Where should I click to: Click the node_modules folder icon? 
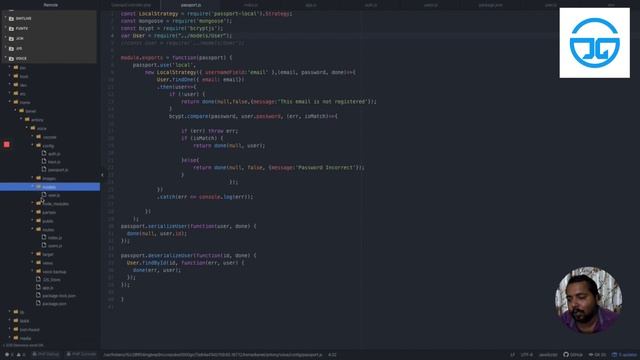click(39, 203)
